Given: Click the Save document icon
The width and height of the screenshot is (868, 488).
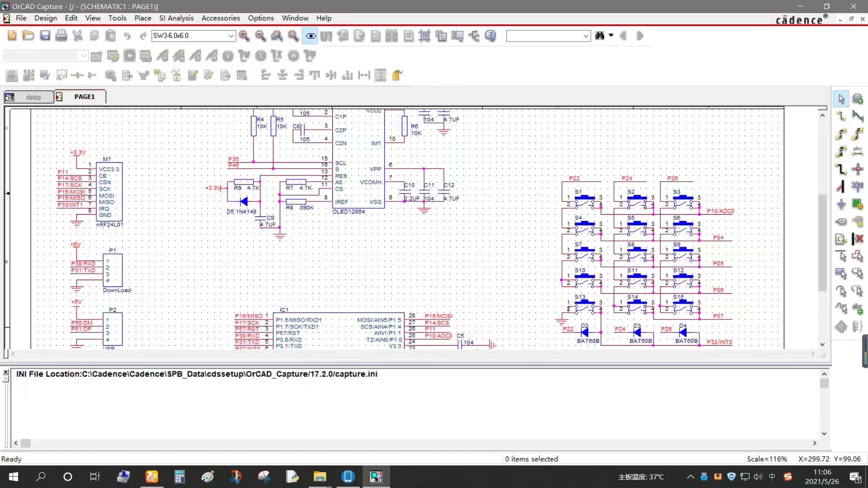Looking at the screenshot, I should tap(45, 36).
